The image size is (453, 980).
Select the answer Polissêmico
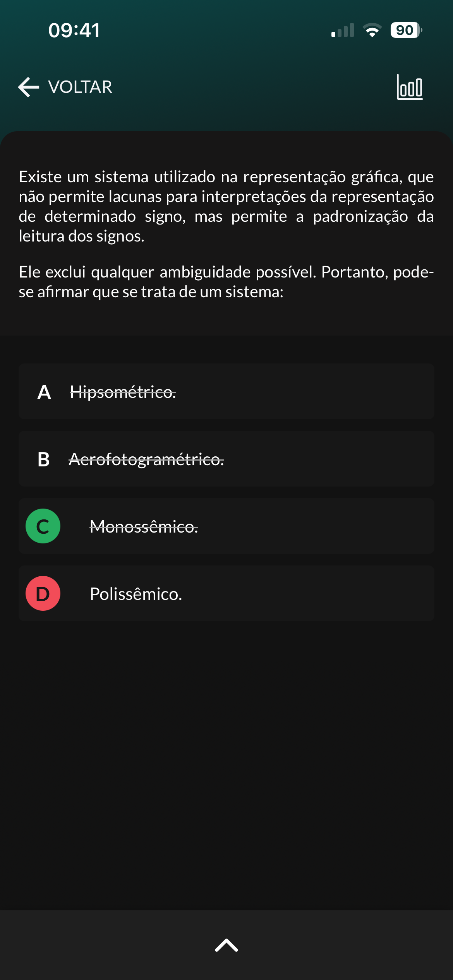coord(136,594)
